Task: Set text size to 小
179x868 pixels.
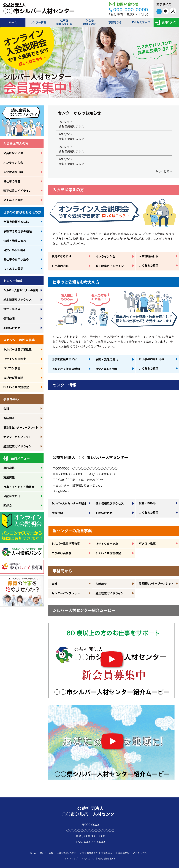Action: click(159, 11)
